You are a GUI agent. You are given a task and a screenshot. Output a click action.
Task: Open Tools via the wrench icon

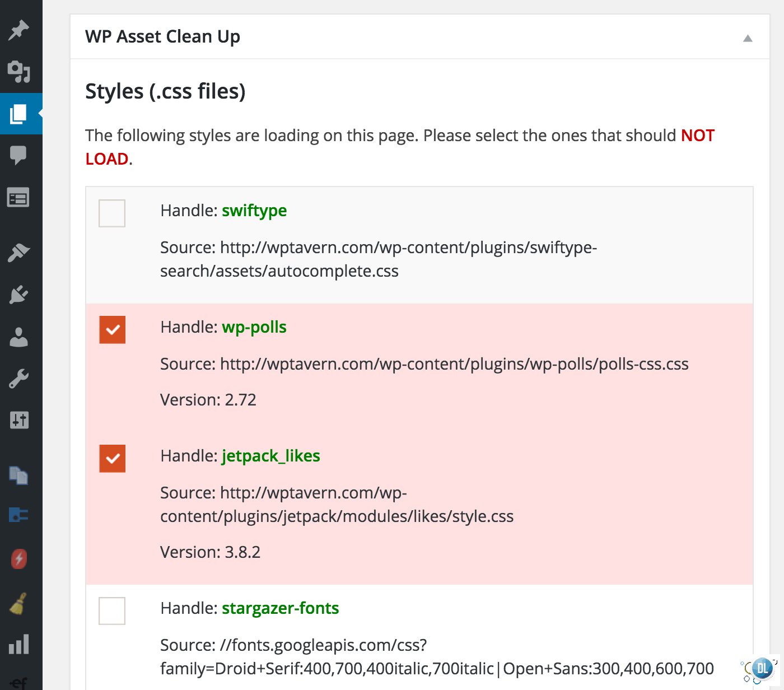[x=18, y=379]
